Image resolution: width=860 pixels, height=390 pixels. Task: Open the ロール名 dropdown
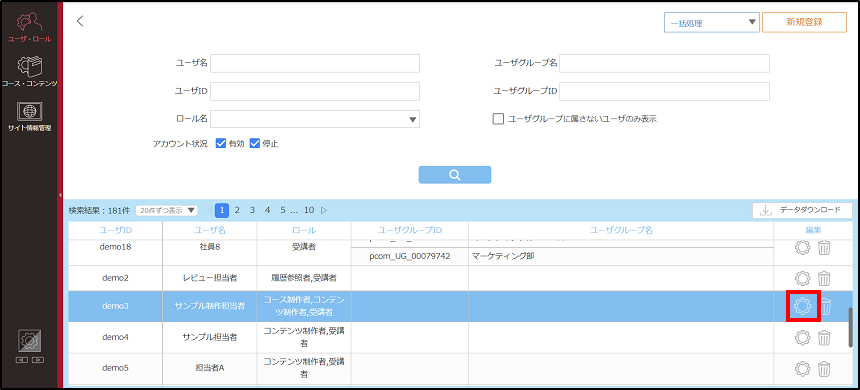(x=315, y=119)
